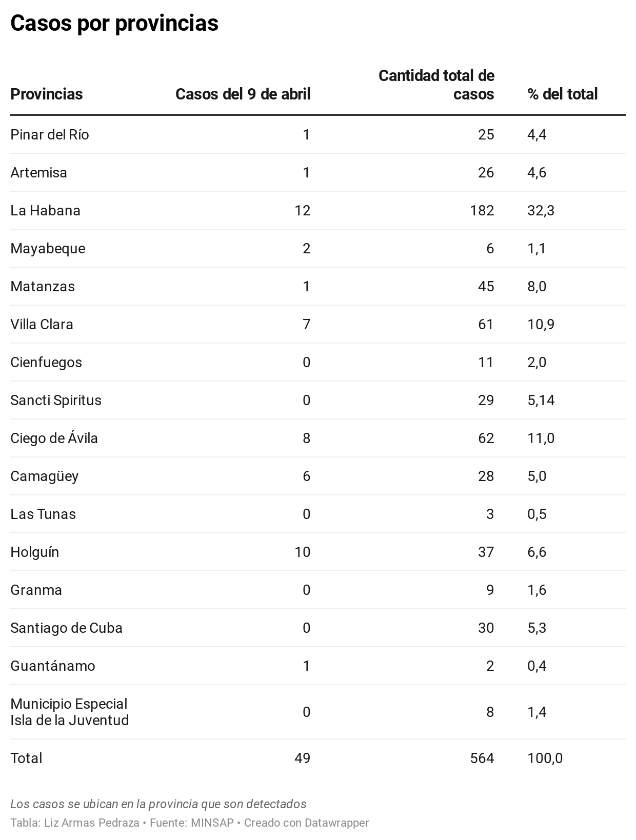
Task: Select the Santiago de Cuba row label
Action: point(66,628)
